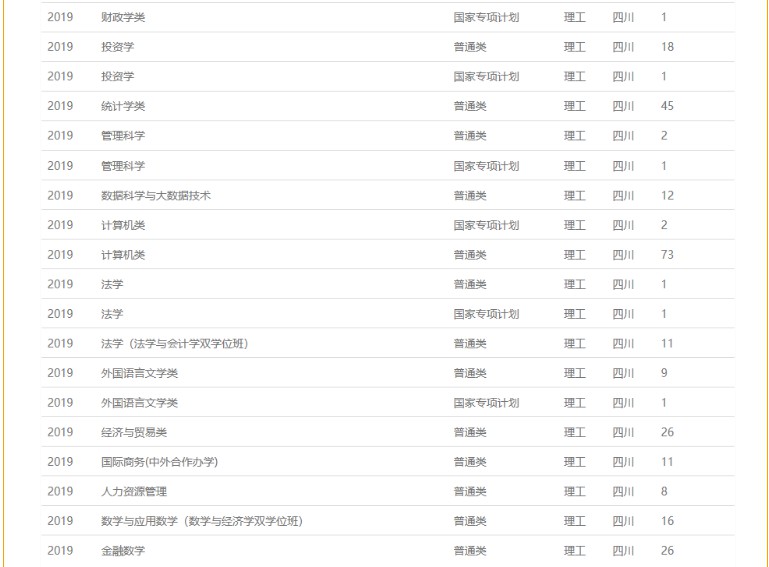Click the number 9 for 外国语言文学类
The height and width of the screenshot is (567, 769).
(x=664, y=373)
